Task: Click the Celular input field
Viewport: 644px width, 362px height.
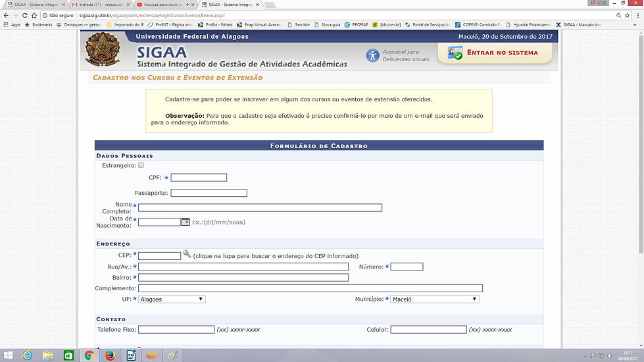Action: (x=428, y=330)
